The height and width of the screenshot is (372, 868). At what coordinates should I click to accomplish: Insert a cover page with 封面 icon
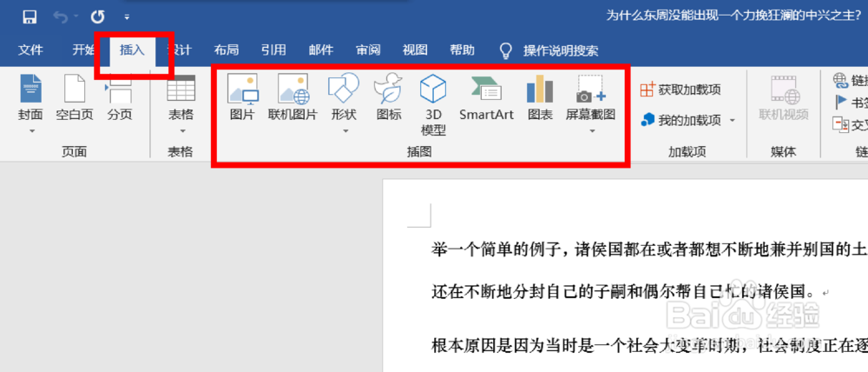(30, 89)
